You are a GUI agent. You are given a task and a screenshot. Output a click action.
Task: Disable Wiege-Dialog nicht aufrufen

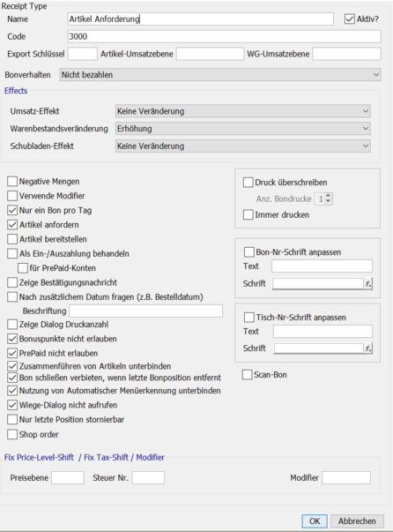(x=12, y=405)
